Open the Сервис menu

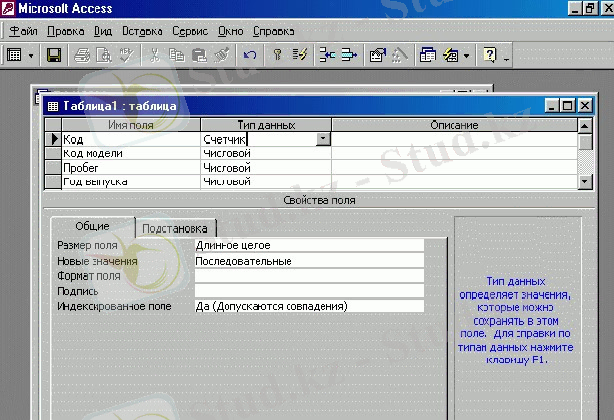[x=190, y=31]
